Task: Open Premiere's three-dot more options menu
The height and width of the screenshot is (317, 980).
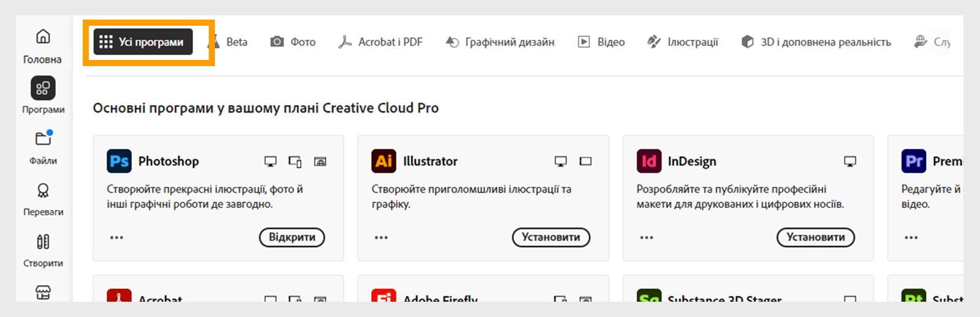Action: 911,237
